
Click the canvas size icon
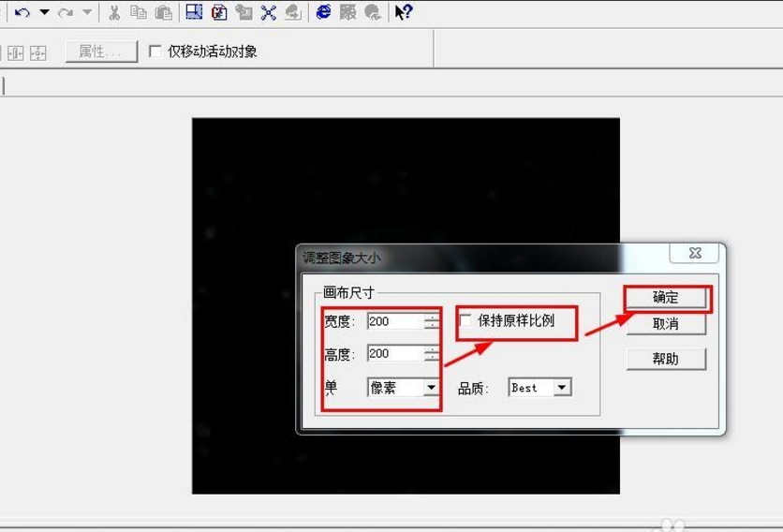(194, 11)
